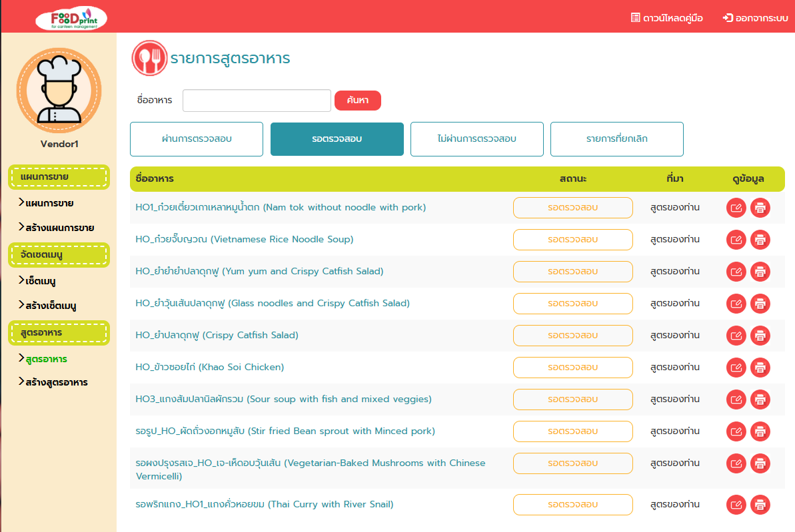Print the Thai Curry with River Snail recipe

pyautogui.click(x=760, y=505)
